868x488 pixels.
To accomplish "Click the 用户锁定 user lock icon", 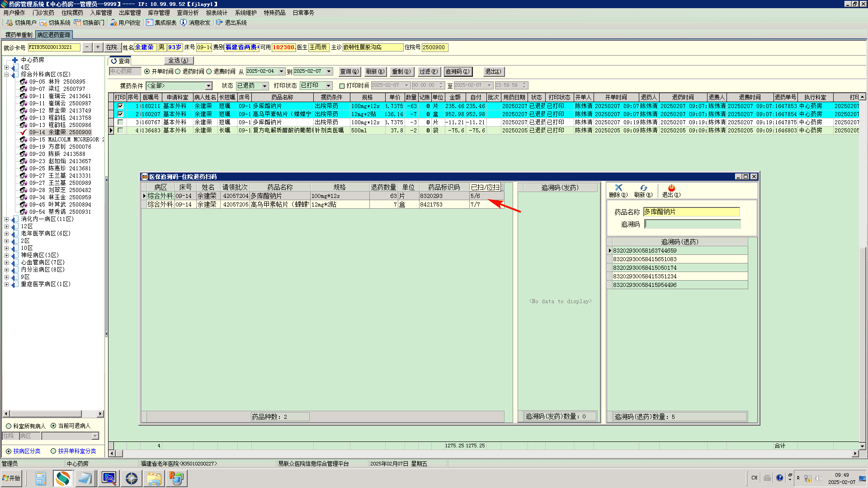I will (x=113, y=23).
